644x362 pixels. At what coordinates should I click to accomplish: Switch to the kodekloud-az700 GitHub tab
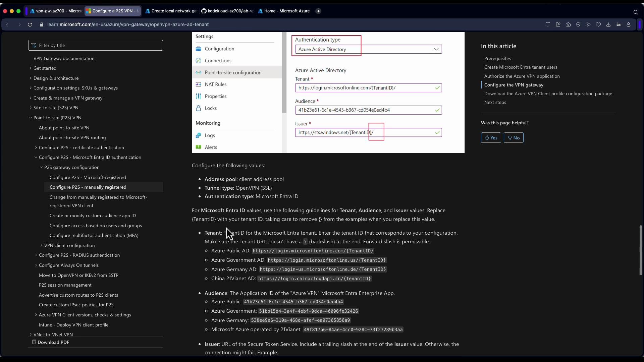pyautogui.click(x=228, y=11)
